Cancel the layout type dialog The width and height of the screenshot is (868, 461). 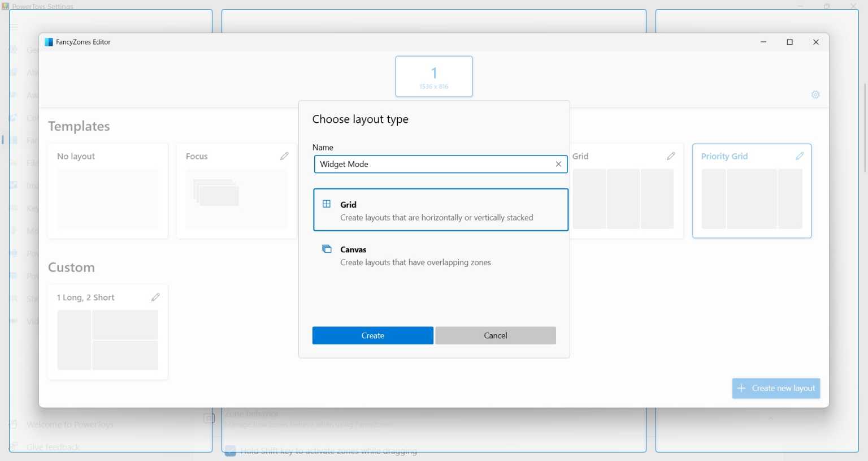495,335
